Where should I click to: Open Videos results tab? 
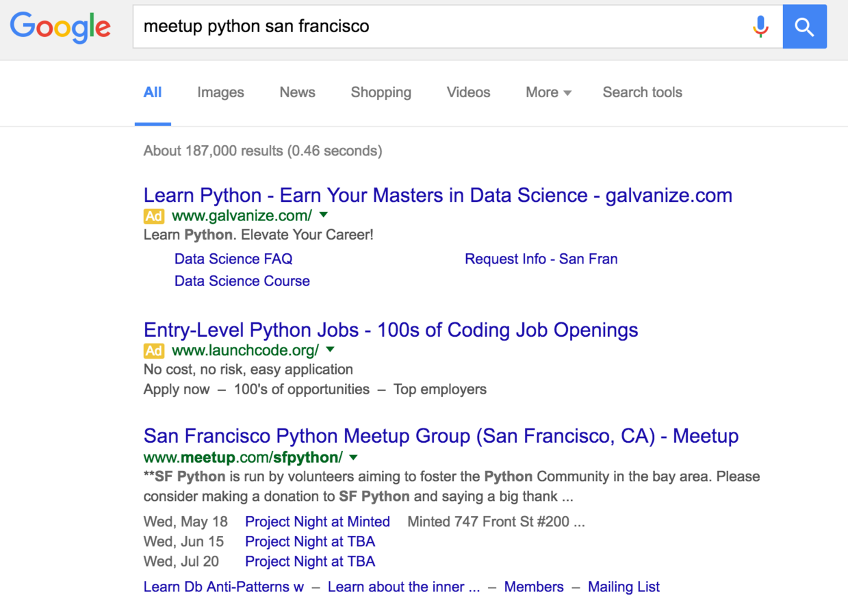468,92
